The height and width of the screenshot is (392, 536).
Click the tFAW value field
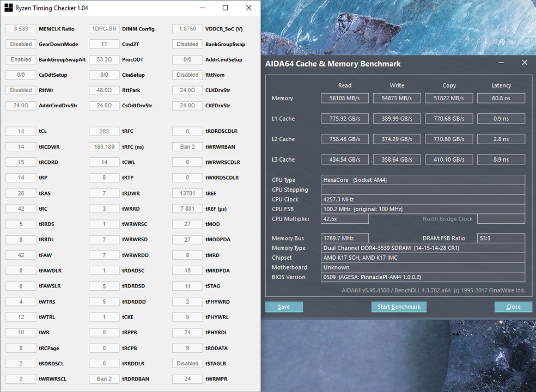click(21, 255)
